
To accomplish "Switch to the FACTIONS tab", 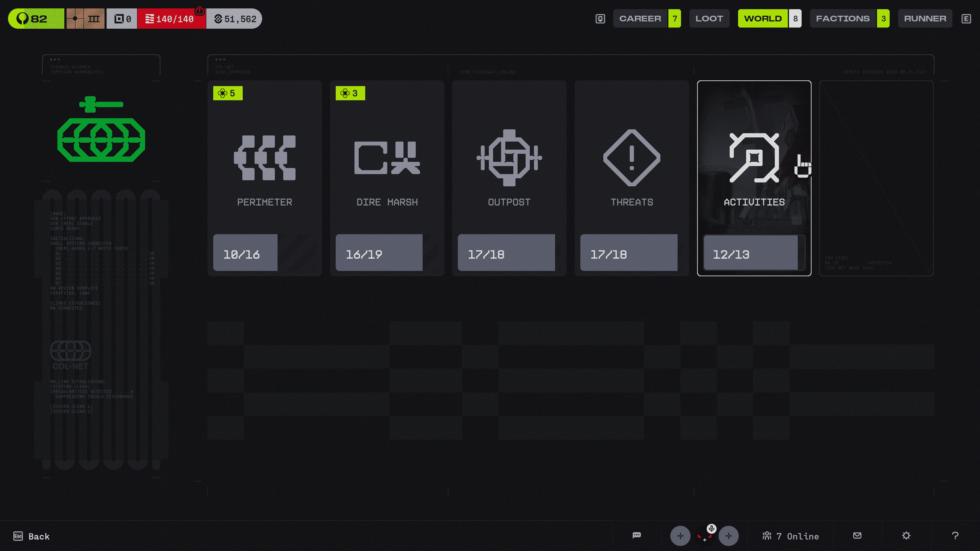I will click(843, 18).
